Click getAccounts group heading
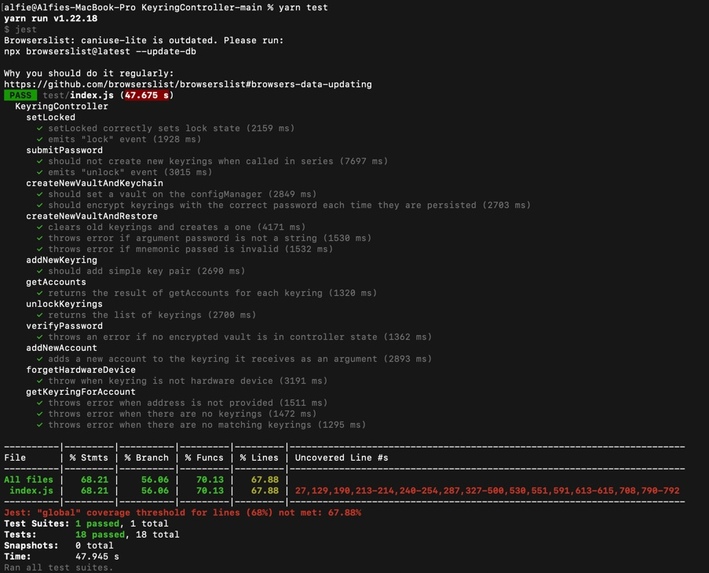 click(56, 282)
